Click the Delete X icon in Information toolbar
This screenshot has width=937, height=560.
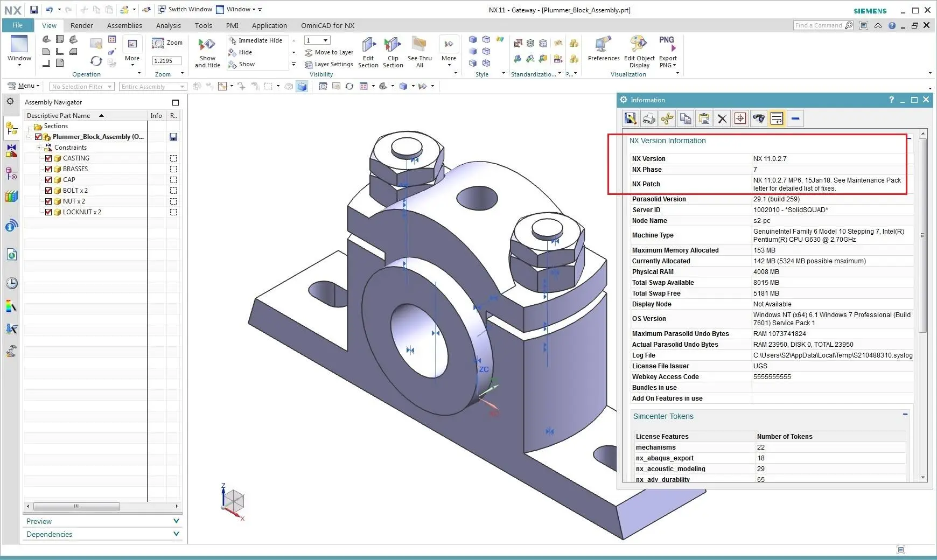click(722, 118)
